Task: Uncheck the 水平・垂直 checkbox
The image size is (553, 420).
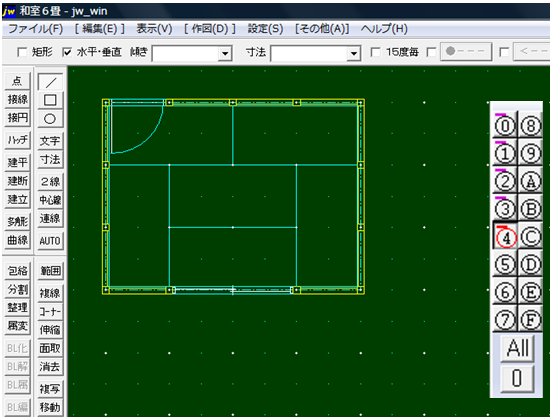Action: 67,53
